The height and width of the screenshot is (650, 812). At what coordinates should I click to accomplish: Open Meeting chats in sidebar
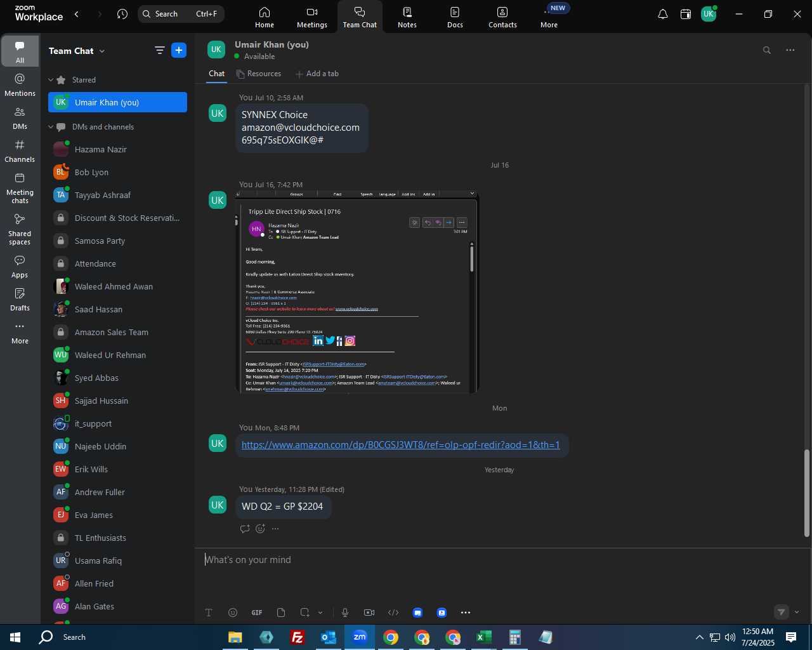click(20, 188)
